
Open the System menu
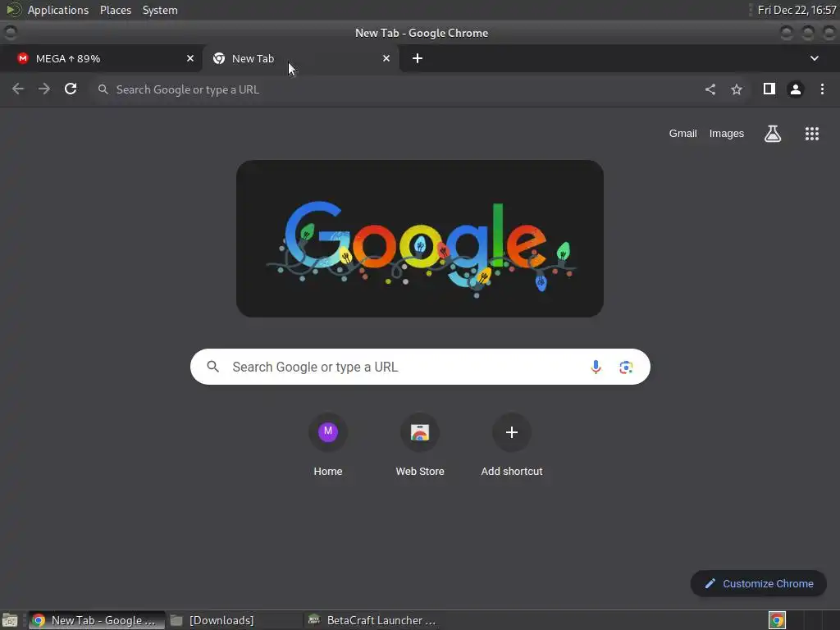(x=160, y=10)
